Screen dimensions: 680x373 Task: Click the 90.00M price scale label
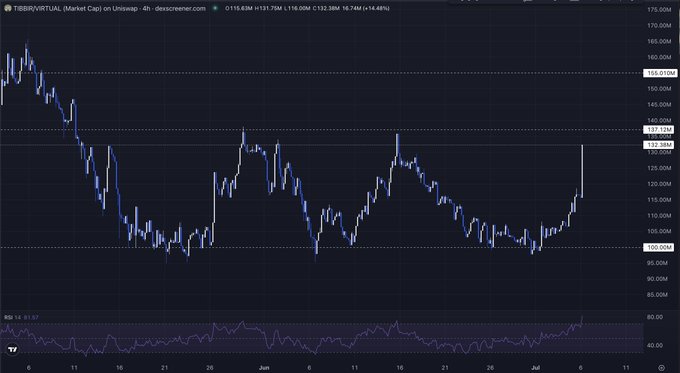point(657,279)
